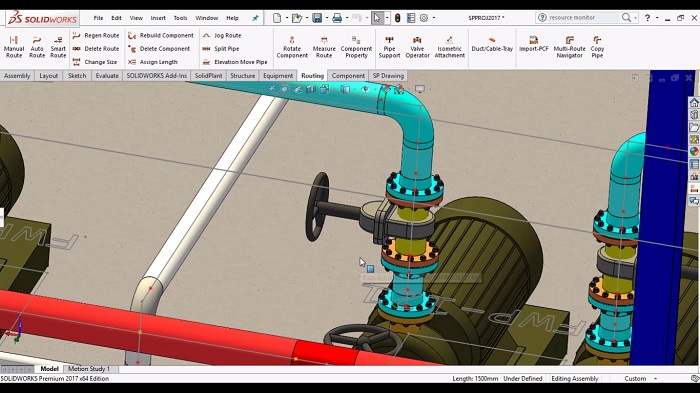Viewport: 700px width, 393px height.
Task: Open the Tools menu
Action: tap(180, 18)
